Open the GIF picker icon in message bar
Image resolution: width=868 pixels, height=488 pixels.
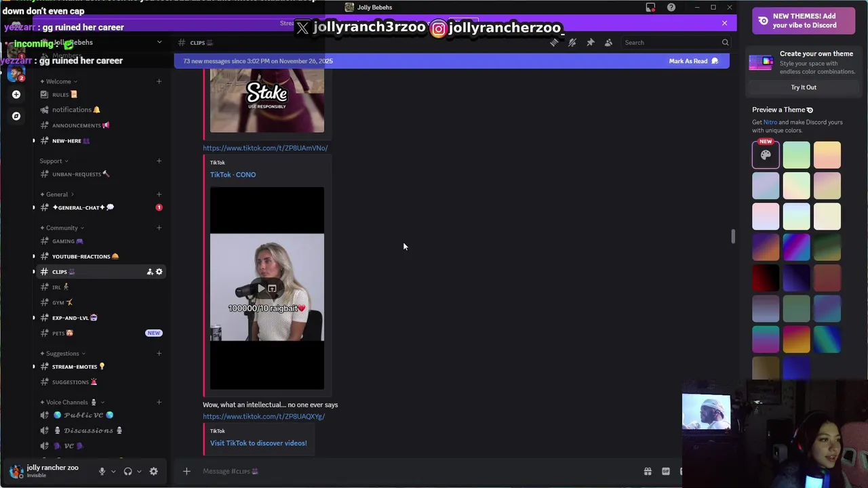coord(666,471)
